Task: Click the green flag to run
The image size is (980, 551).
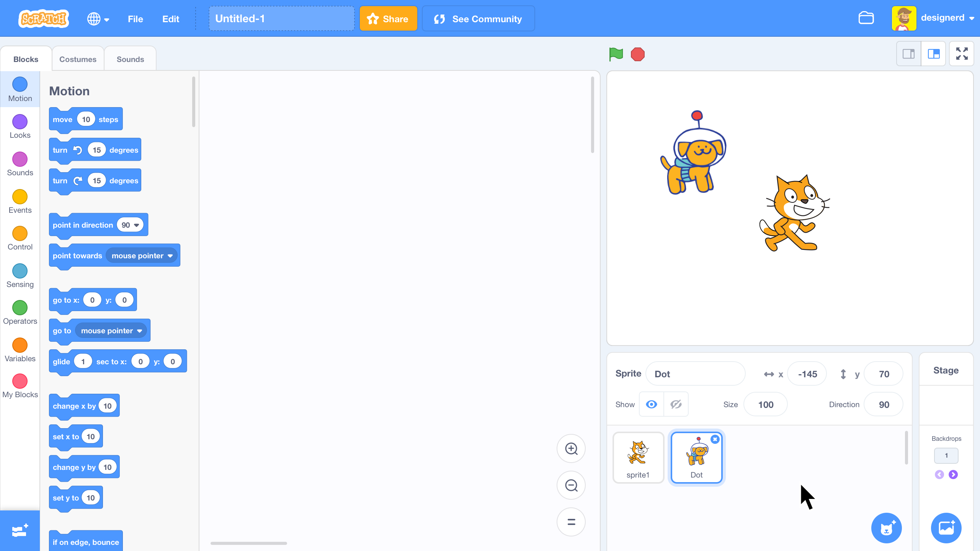Action: pyautogui.click(x=616, y=54)
